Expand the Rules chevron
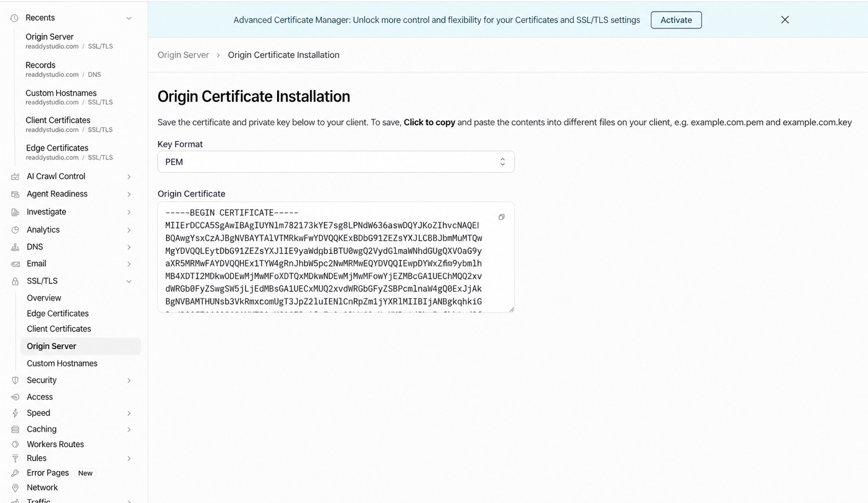 129,459
